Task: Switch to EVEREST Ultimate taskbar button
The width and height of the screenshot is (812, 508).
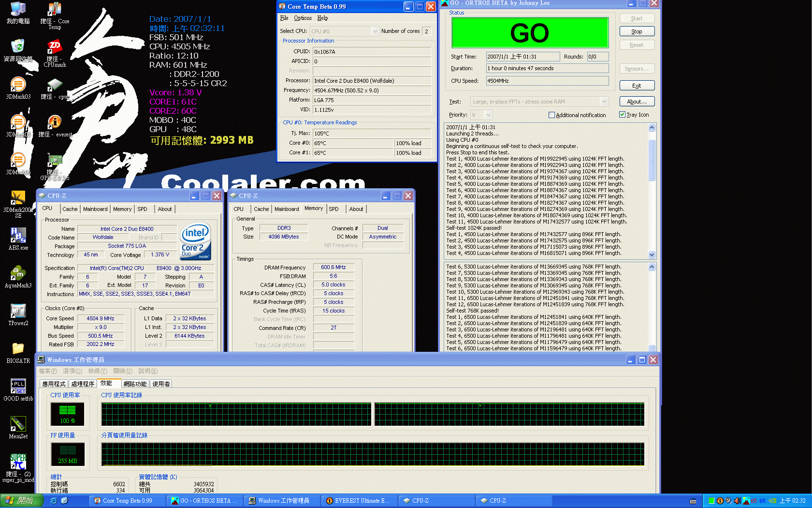Action: 359,501
